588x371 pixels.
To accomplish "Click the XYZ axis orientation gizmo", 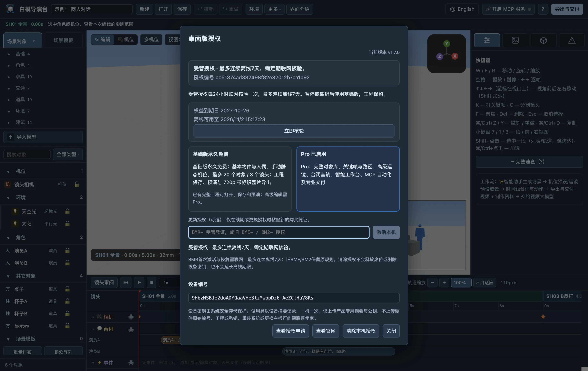I will coord(447,54).
